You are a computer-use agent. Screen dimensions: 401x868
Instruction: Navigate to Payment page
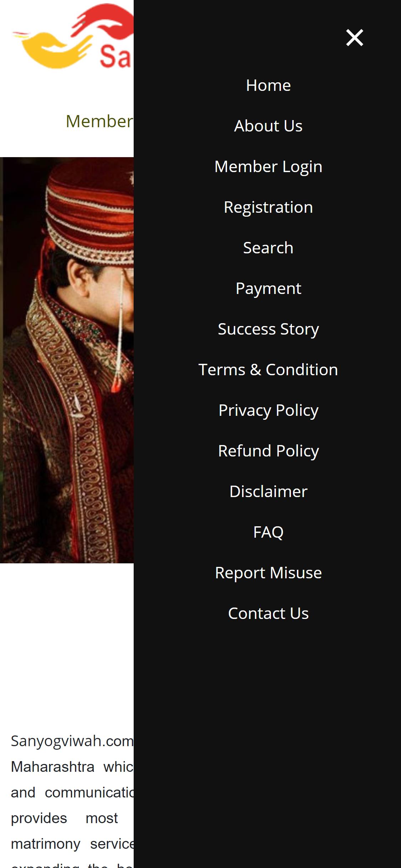(x=268, y=289)
